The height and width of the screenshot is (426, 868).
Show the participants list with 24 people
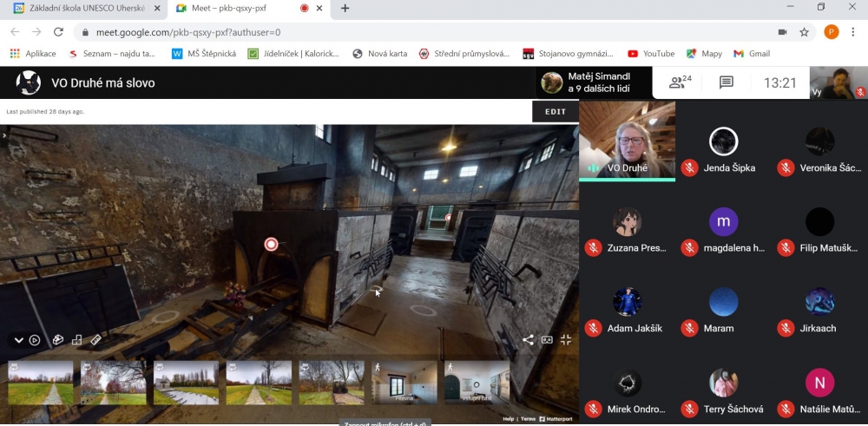tap(681, 82)
